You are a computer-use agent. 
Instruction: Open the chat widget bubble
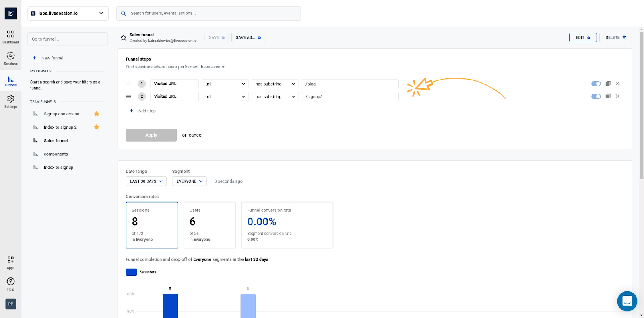pos(627,301)
